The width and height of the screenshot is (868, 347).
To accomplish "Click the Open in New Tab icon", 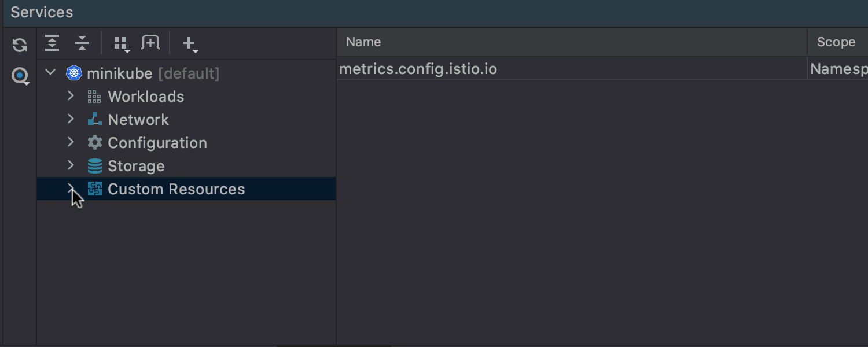I will tap(150, 43).
